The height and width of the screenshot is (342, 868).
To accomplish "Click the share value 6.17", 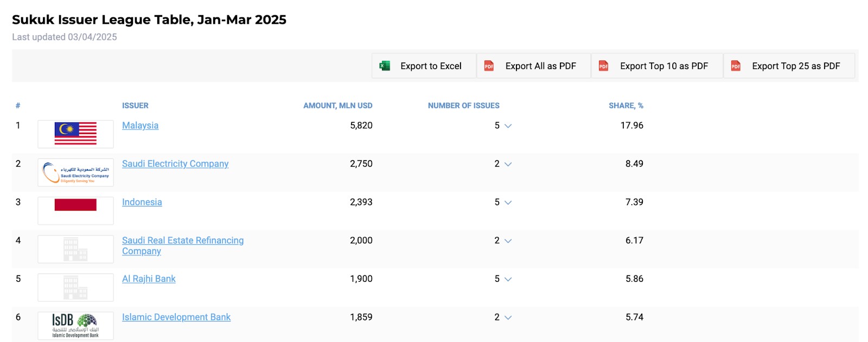I will [x=634, y=240].
